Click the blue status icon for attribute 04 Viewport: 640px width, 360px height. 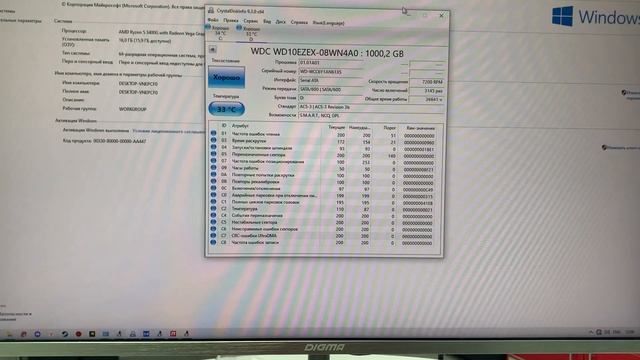pyautogui.click(x=213, y=147)
